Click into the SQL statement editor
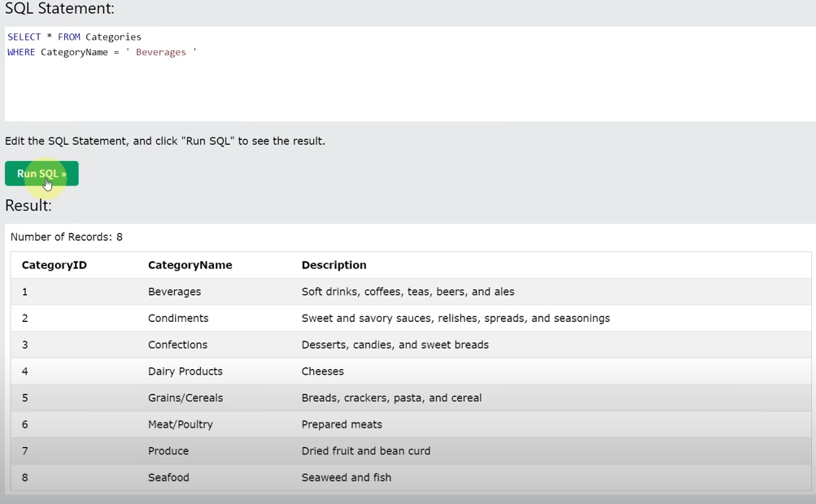The height and width of the screenshot is (504, 816). [410, 74]
